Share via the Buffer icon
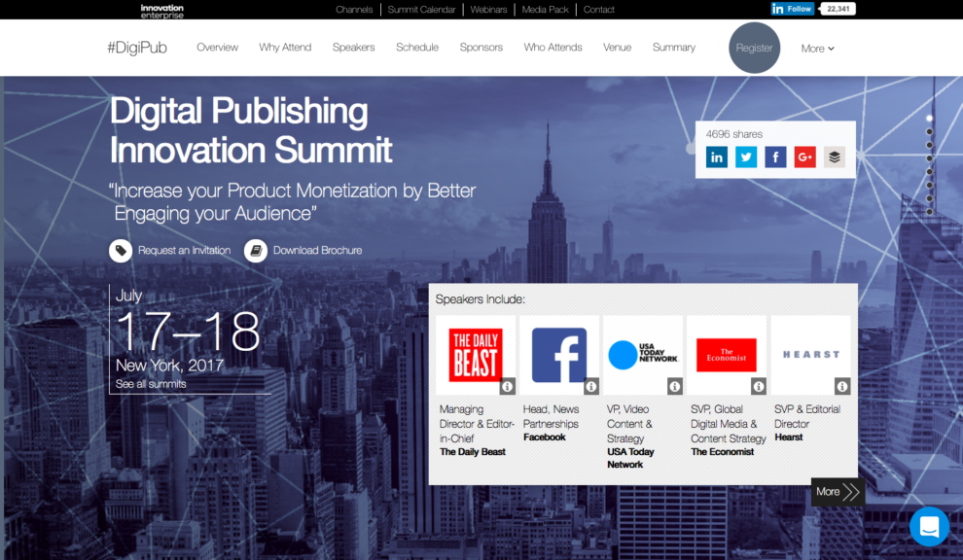The height and width of the screenshot is (560, 963). [x=834, y=157]
